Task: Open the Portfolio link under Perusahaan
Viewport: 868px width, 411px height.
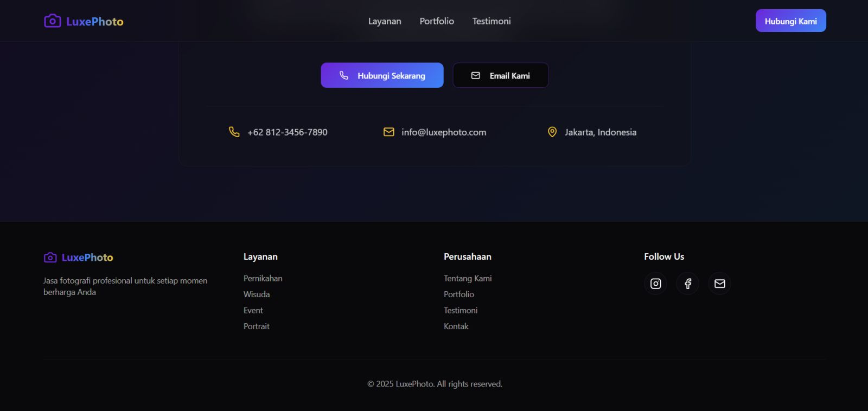Action: [459, 294]
